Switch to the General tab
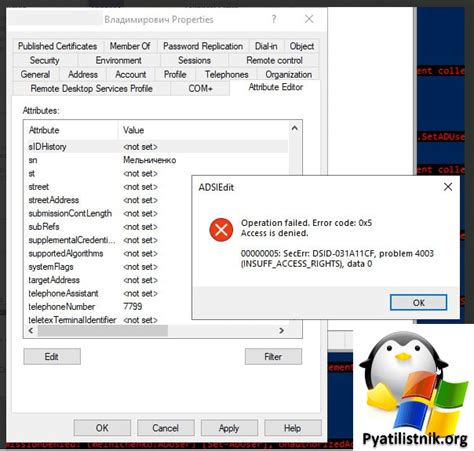 [35, 74]
